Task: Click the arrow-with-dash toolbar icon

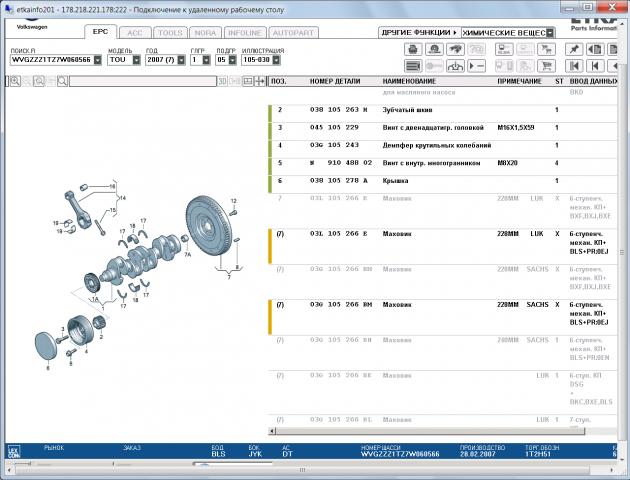Action: (476, 66)
